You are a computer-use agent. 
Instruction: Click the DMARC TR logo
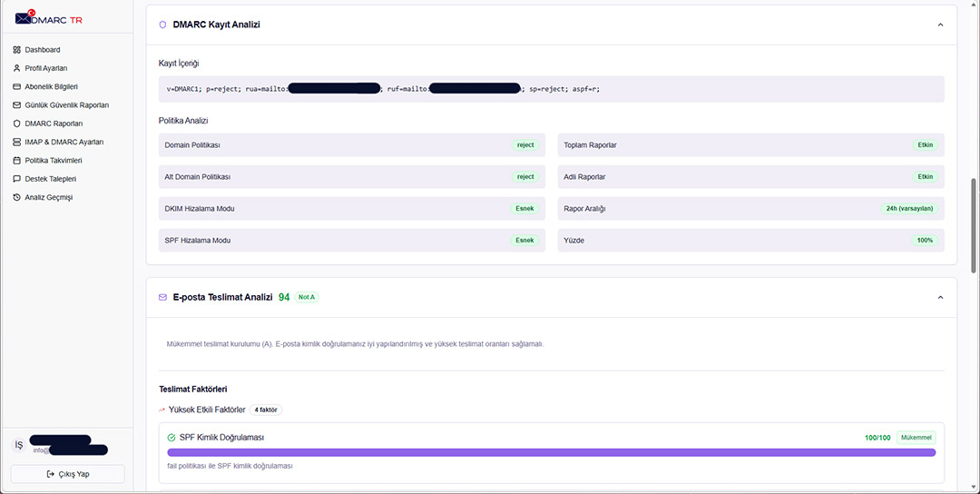coord(49,18)
